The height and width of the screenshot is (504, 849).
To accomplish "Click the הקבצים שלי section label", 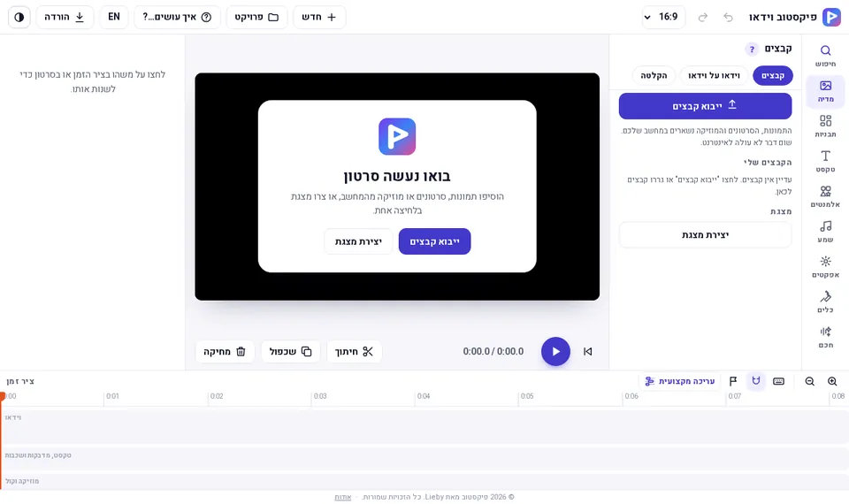I will (x=768, y=163).
